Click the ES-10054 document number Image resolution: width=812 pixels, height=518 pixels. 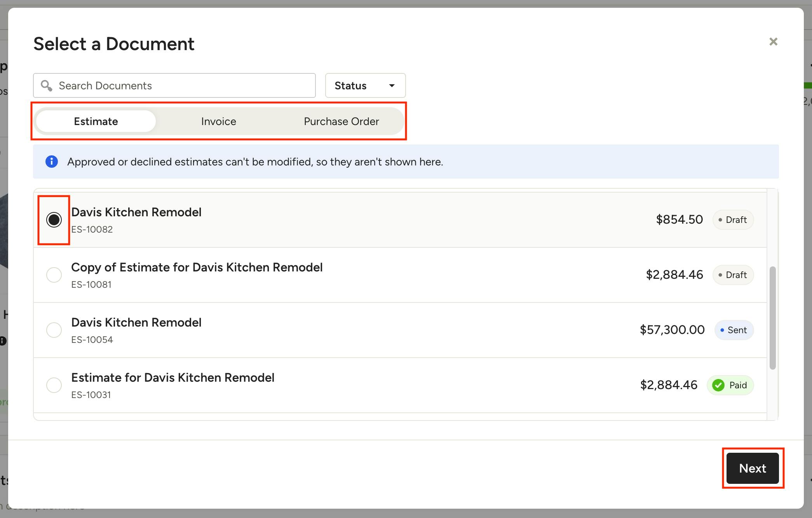(92, 340)
